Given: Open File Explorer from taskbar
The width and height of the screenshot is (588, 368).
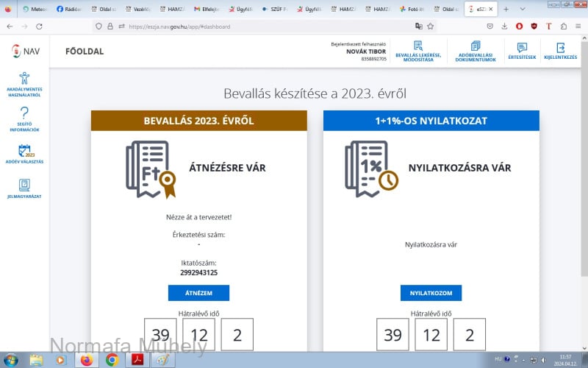Looking at the screenshot, I should tap(36, 360).
